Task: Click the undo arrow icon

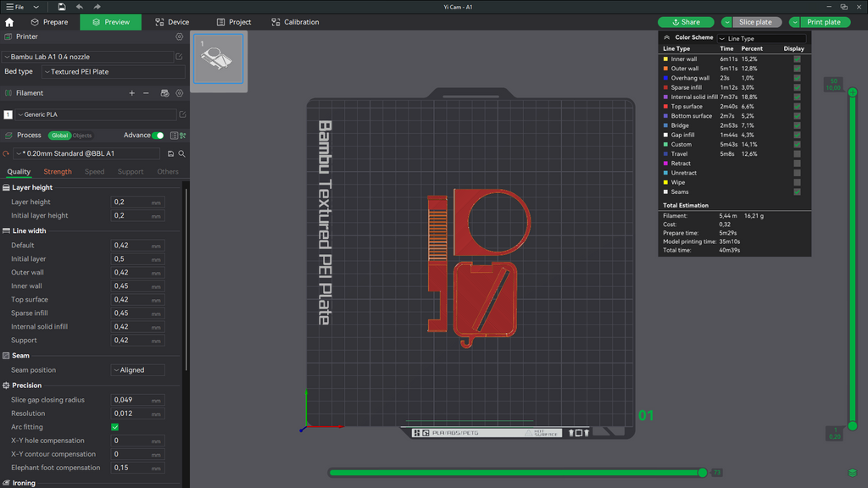Action: 79,7
